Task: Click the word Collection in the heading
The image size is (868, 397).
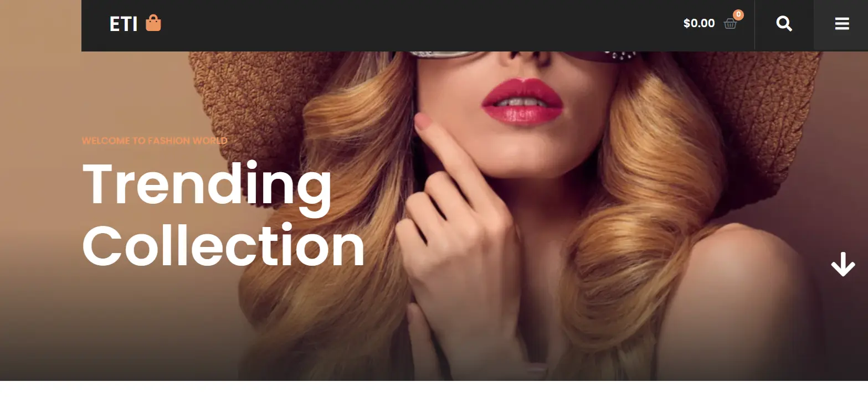Action: click(x=223, y=245)
